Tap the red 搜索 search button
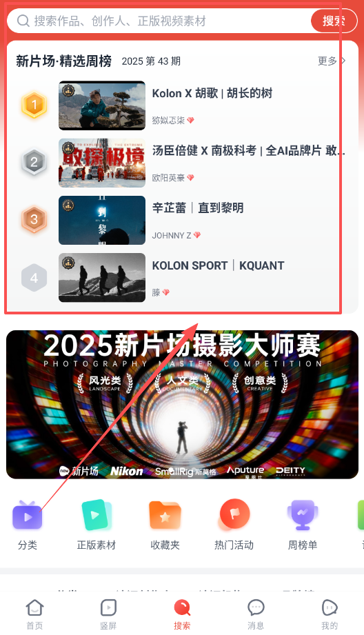 pyautogui.click(x=334, y=21)
